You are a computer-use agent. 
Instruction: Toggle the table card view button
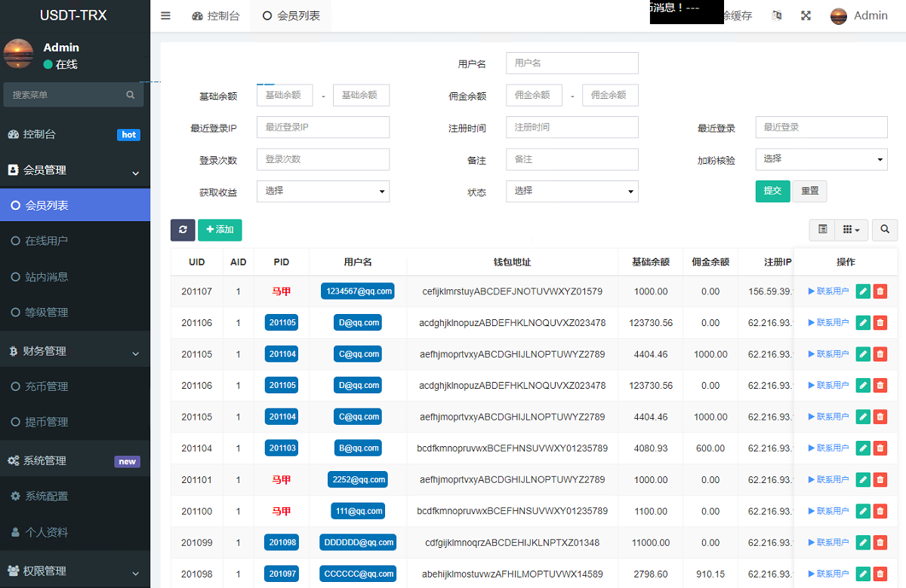tap(823, 229)
